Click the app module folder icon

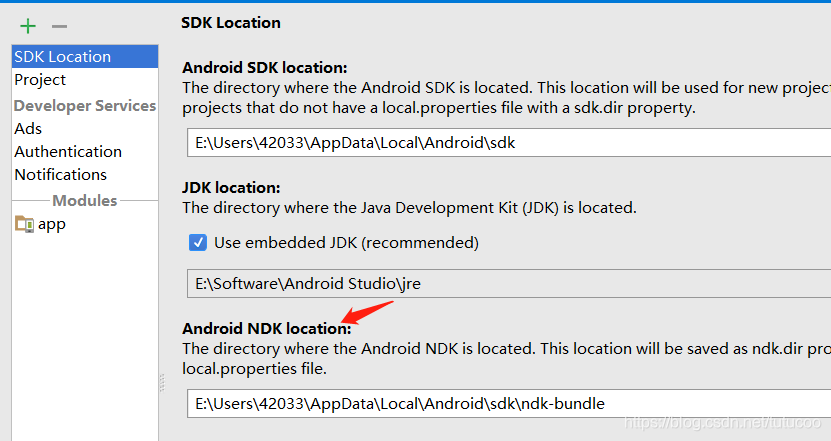tap(24, 224)
